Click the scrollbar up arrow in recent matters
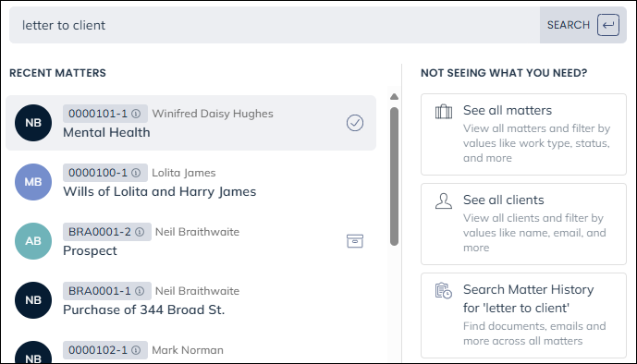The height and width of the screenshot is (364, 637). [394, 97]
